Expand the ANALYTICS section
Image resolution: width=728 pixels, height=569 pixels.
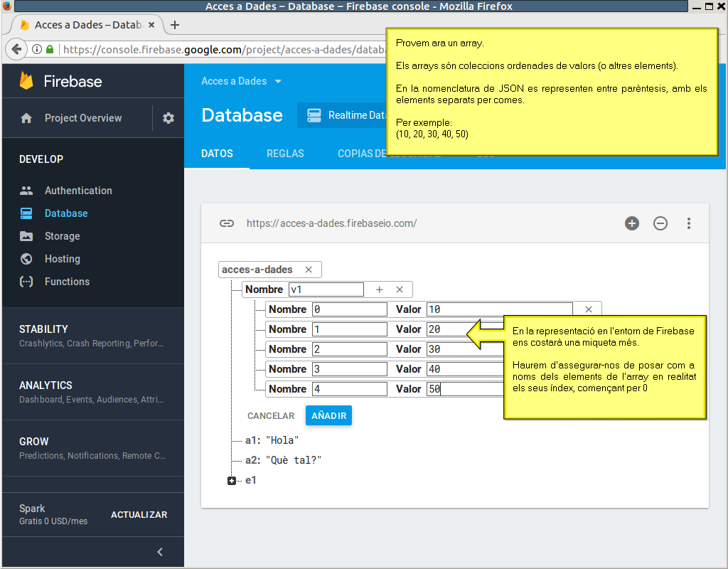pos(93,392)
